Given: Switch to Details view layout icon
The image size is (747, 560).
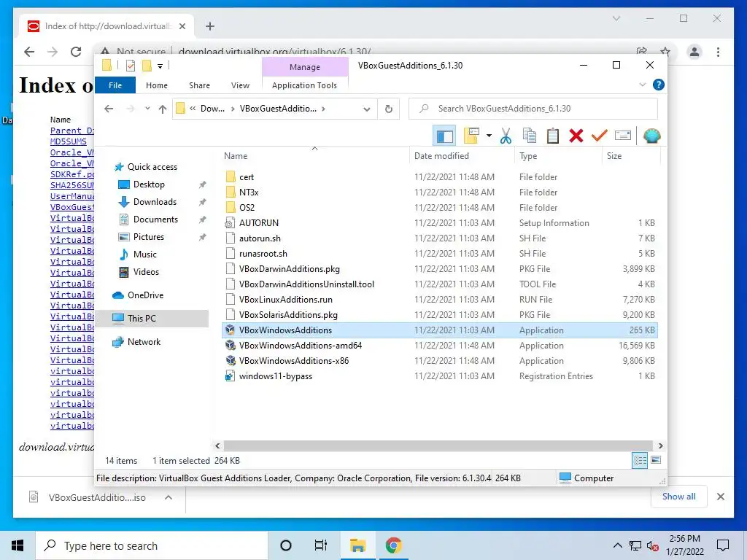Looking at the screenshot, I should point(640,460).
